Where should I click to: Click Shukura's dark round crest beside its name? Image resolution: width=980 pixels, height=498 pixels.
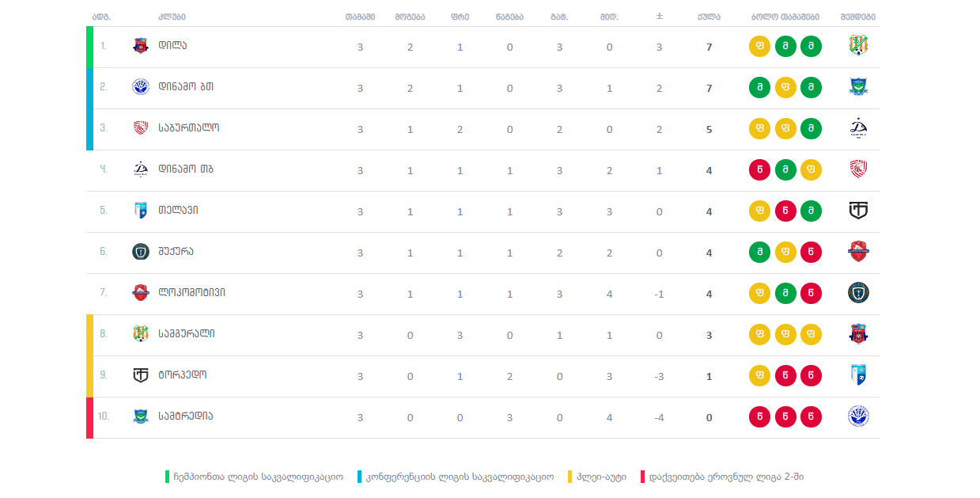[141, 252]
